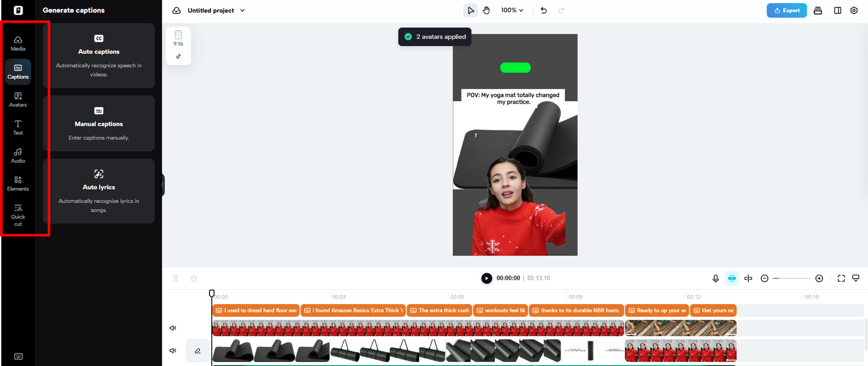Screen dimensions: 868x366
Task: Select caption clip 'I used to dread hard floor'
Action: tap(256, 311)
